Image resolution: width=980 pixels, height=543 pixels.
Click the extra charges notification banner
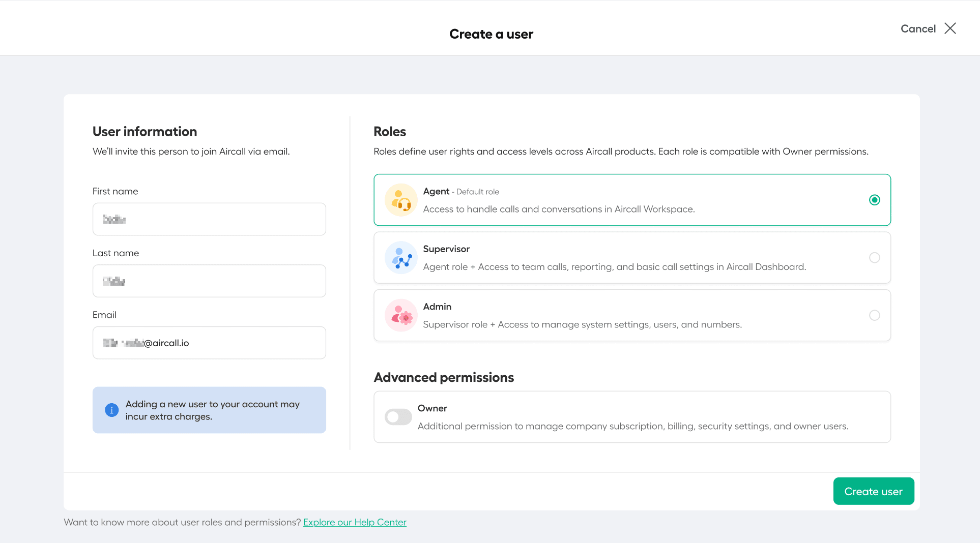[x=209, y=410]
